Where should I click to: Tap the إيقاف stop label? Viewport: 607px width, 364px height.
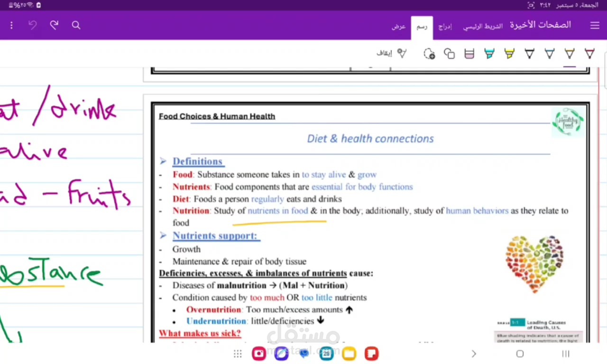pos(384,53)
